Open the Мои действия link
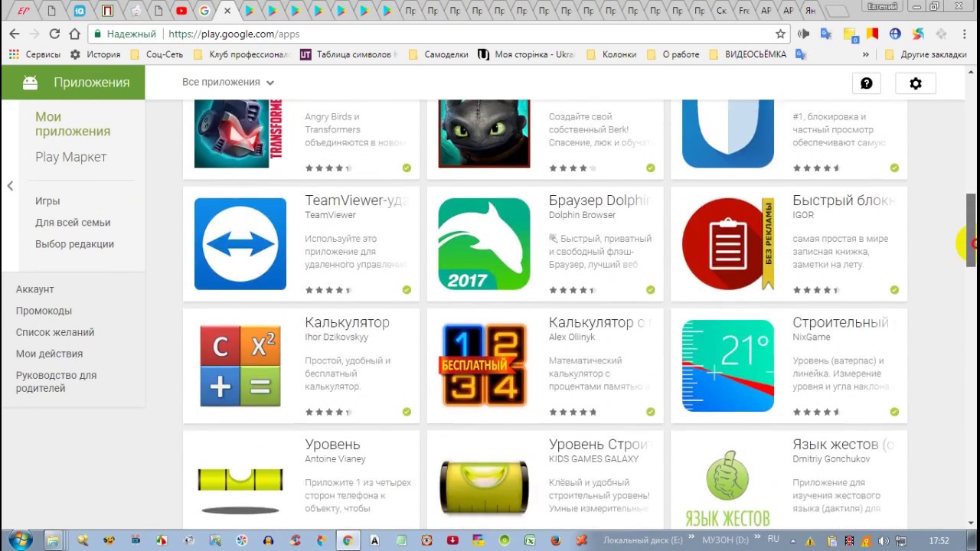The width and height of the screenshot is (980, 551). click(49, 354)
